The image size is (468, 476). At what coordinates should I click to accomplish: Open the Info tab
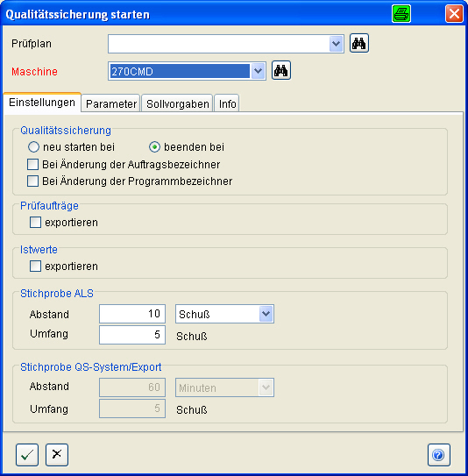227,103
